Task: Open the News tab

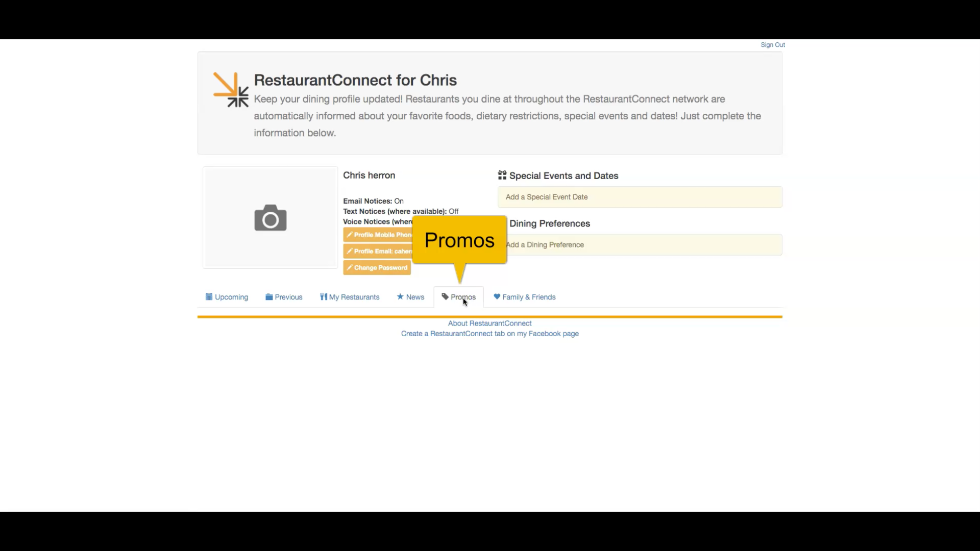Action: (410, 297)
